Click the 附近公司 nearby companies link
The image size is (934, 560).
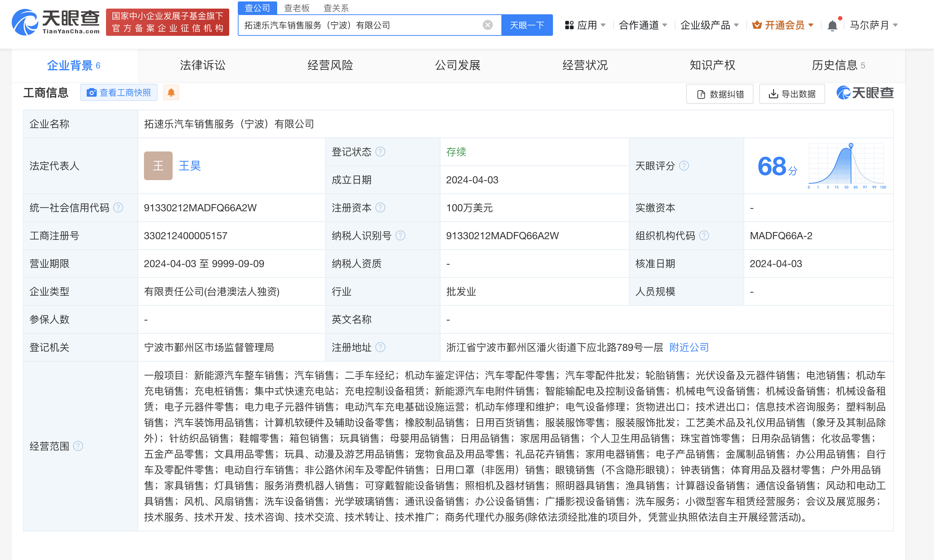pyautogui.click(x=688, y=347)
